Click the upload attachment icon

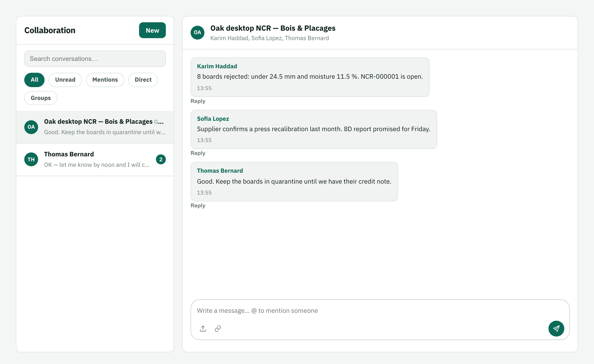(x=203, y=329)
